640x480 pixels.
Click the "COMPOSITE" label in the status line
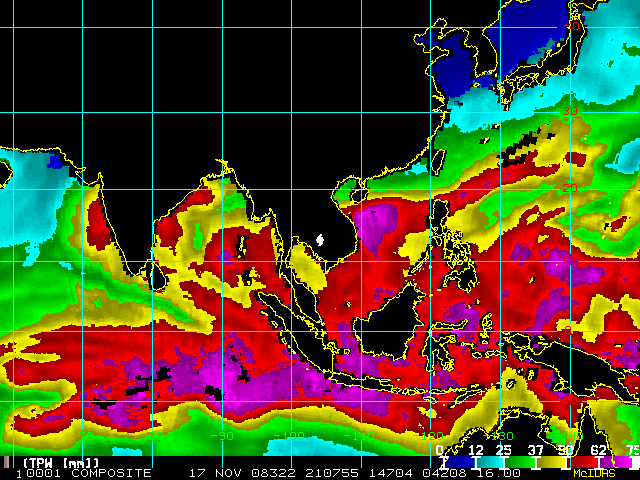[x=111, y=473]
